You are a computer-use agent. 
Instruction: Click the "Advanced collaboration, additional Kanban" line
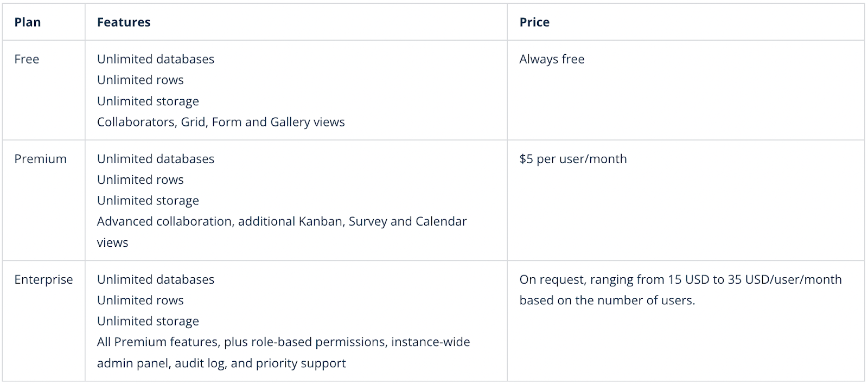coord(282,221)
